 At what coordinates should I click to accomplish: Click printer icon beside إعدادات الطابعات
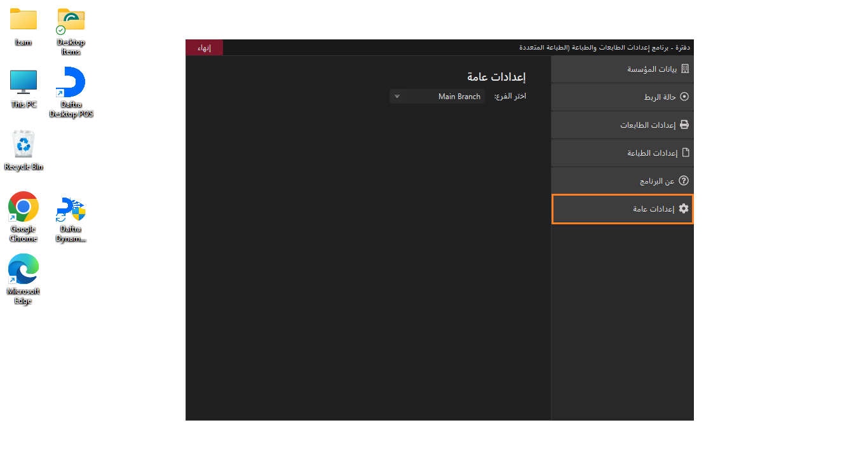(x=684, y=125)
